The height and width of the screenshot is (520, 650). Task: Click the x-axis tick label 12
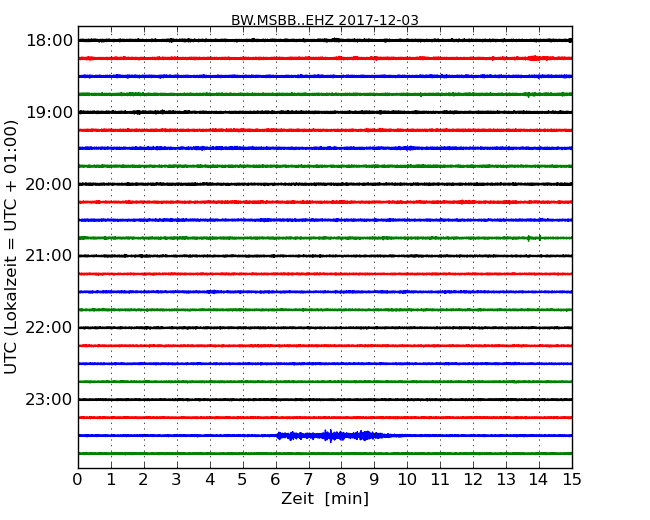(473, 479)
